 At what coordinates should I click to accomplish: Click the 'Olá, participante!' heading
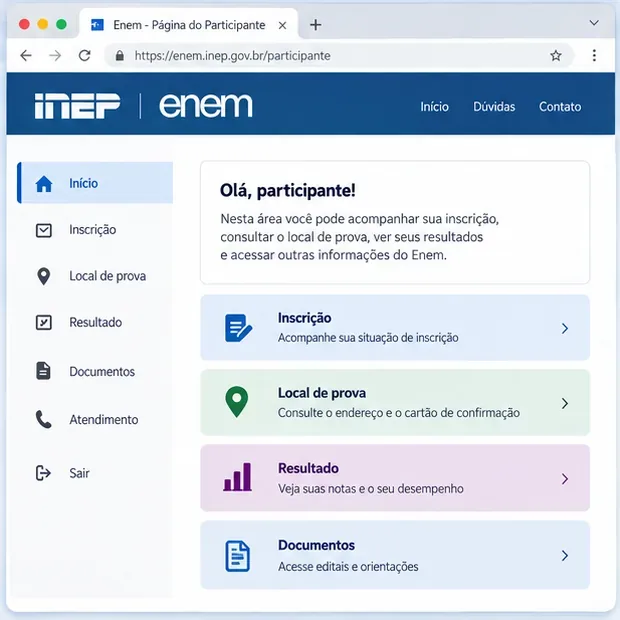(x=287, y=191)
